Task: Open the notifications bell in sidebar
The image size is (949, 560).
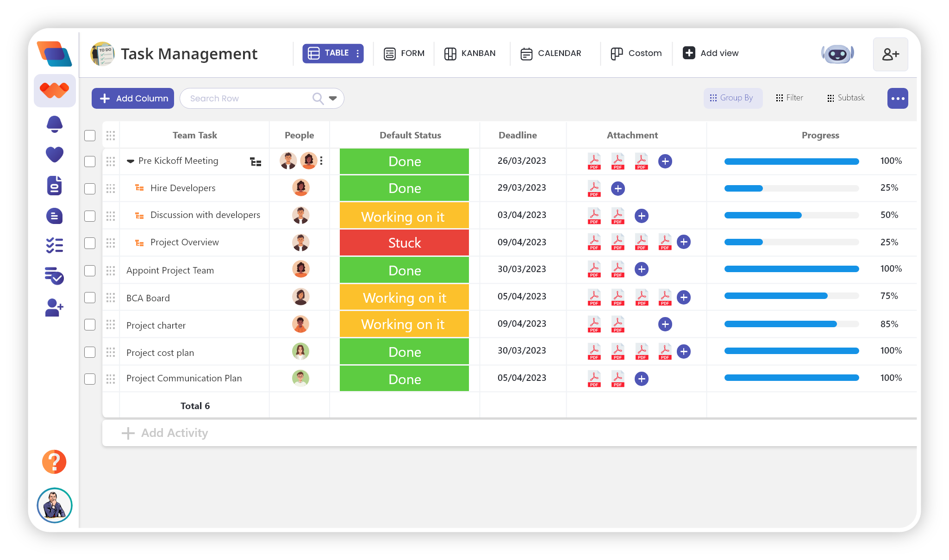Action: tap(55, 124)
